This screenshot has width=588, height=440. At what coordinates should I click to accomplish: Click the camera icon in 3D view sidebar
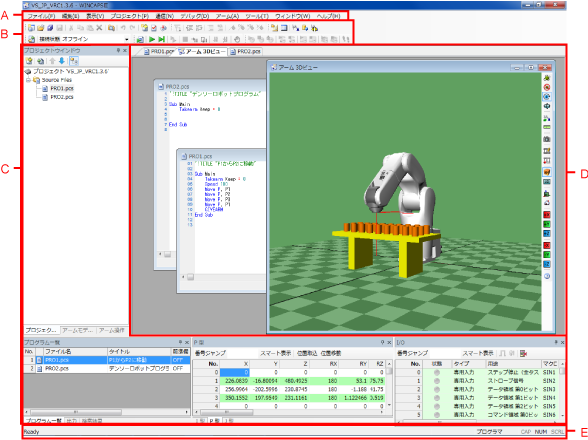[547, 139]
